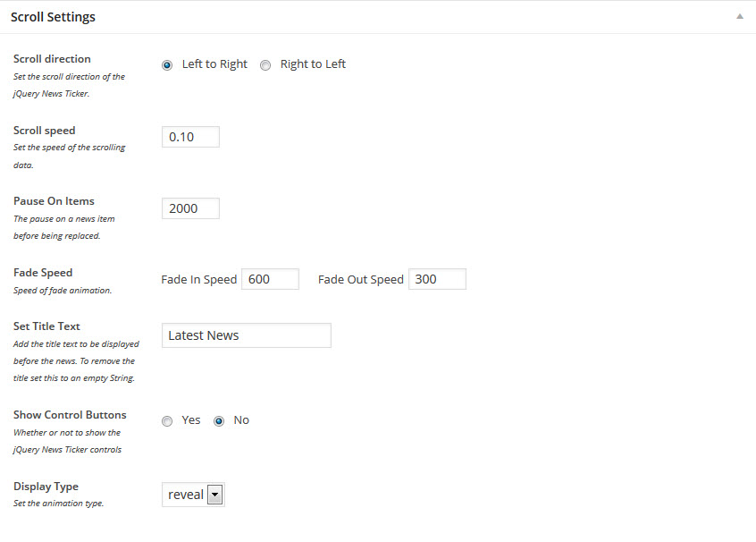Click inside the Scroll speed field
This screenshot has width=756, height=542.
click(x=189, y=136)
